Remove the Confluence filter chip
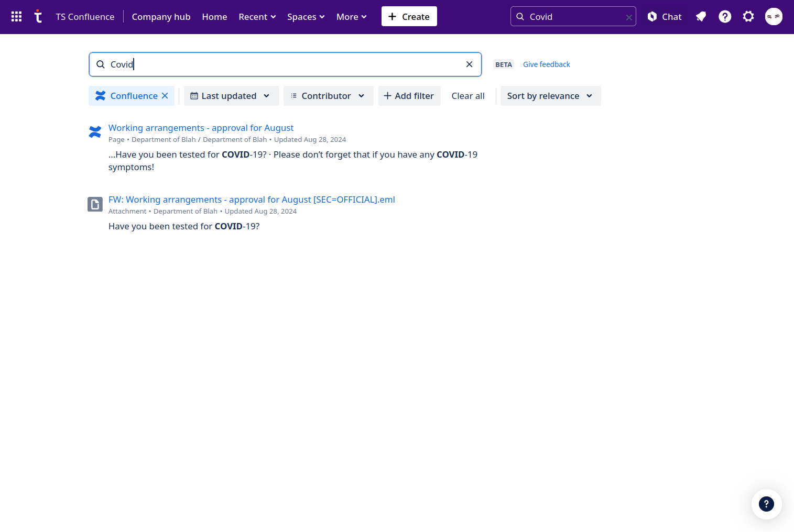The image size is (794, 532). (x=165, y=96)
